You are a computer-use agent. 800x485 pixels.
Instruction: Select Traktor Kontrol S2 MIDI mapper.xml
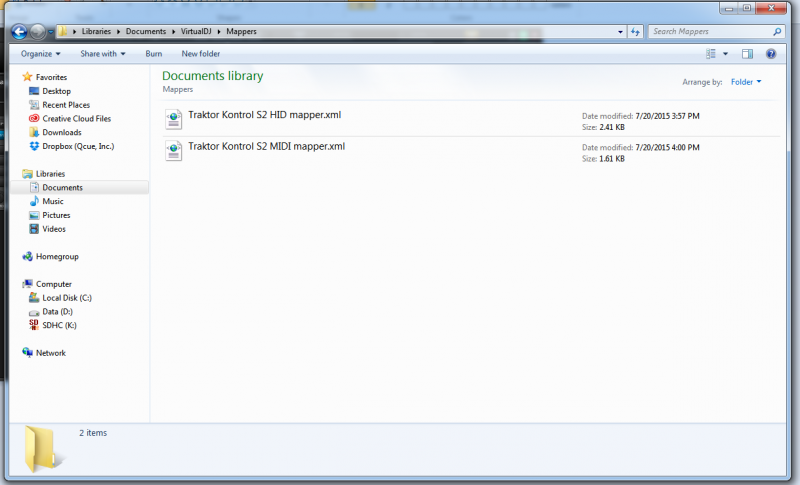point(266,146)
